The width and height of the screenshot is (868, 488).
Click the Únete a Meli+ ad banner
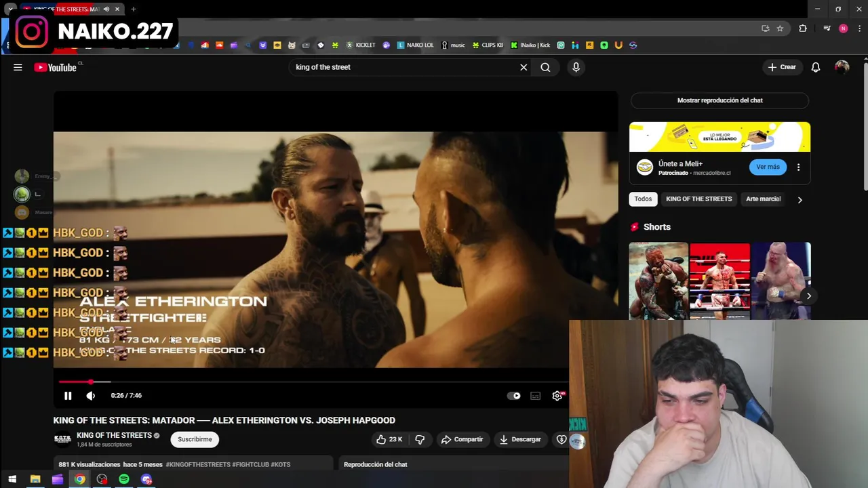coord(719,137)
